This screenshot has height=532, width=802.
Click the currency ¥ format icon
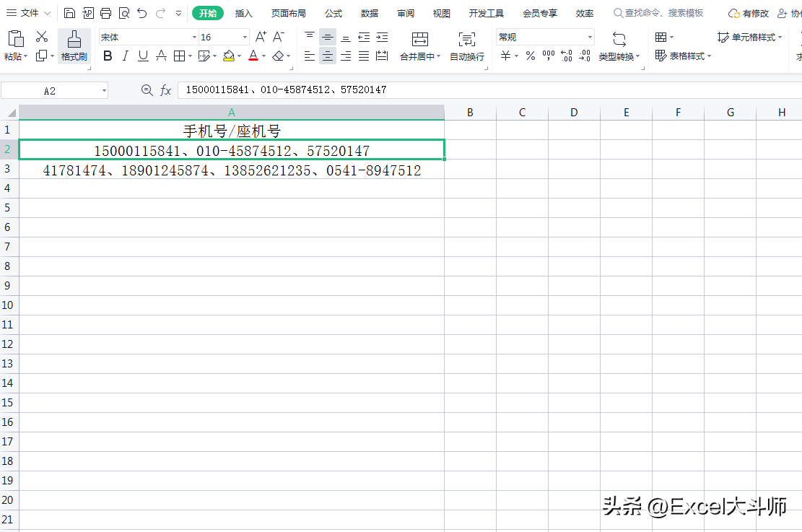point(505,56)
